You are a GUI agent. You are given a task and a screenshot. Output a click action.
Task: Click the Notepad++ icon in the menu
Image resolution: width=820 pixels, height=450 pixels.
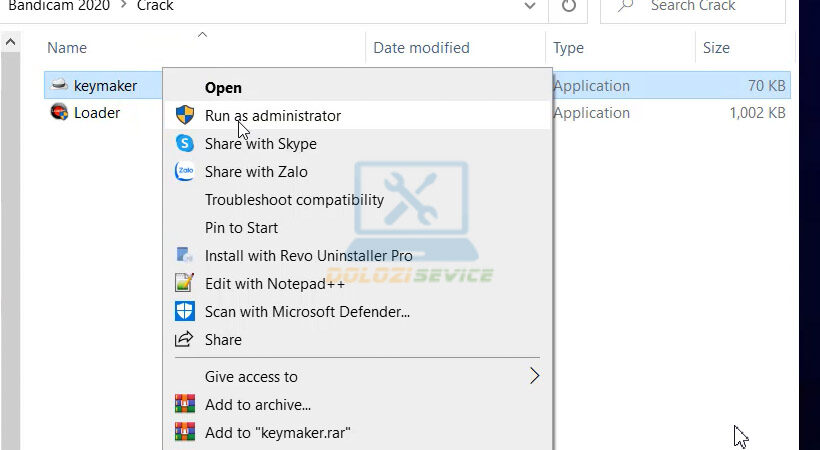click(x=184, y=283)
